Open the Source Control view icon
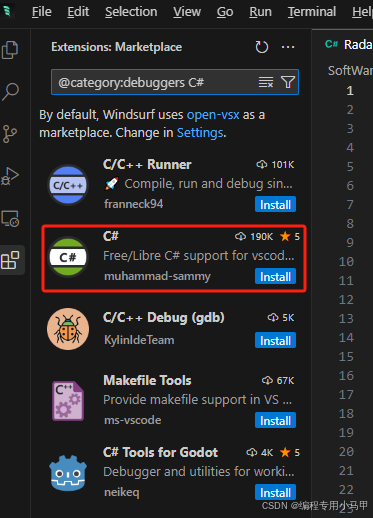 10,134
